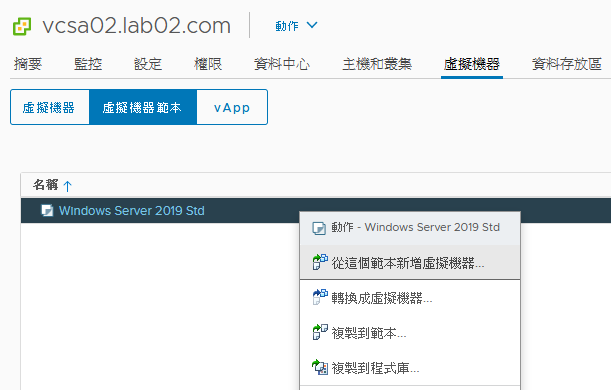Click the vcsa02.lab02.com title text

[137, 26]
